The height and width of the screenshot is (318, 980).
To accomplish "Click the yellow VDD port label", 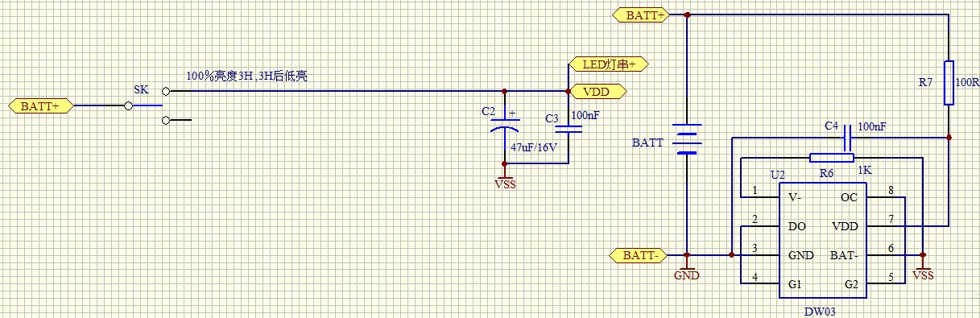I will pyautogui.click(x=598, y=92).
